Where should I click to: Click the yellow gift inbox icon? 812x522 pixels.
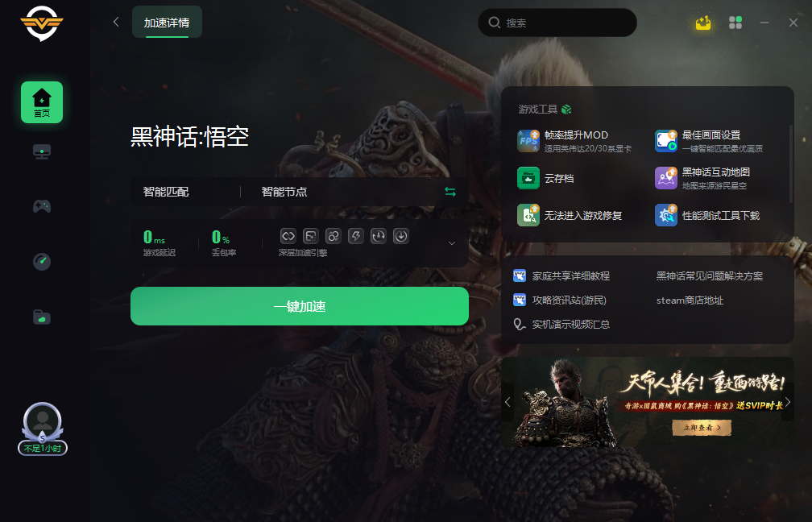click(x=703, y=23)
